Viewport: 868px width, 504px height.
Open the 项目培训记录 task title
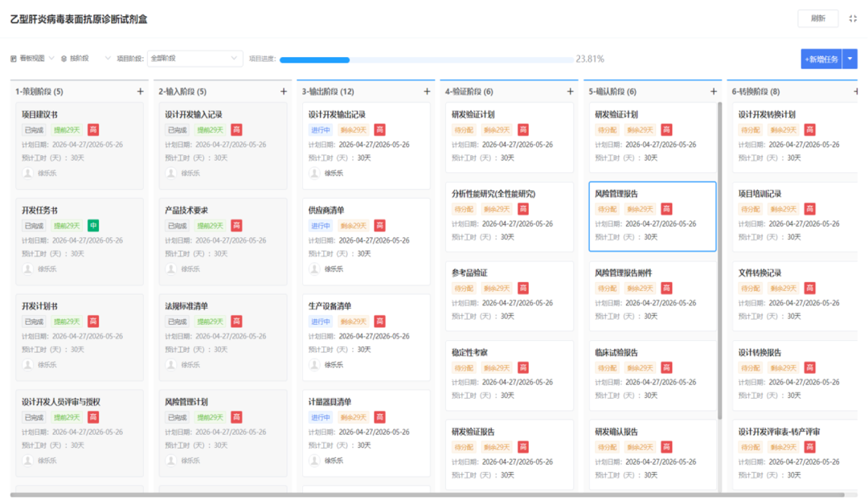pos(760,193)
